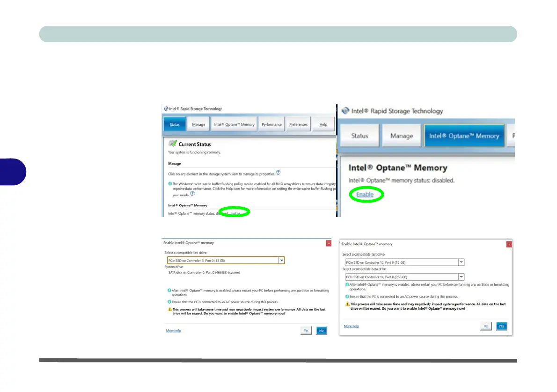557x392 pixels.
Task: Select highlighted Intel Optane Memory tab
Action: 464,136
